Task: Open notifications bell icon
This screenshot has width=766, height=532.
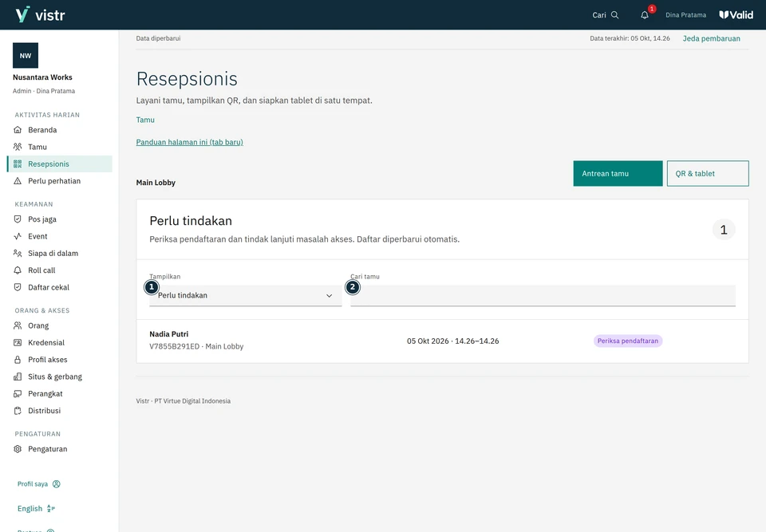Action: [x=645, y=15]
